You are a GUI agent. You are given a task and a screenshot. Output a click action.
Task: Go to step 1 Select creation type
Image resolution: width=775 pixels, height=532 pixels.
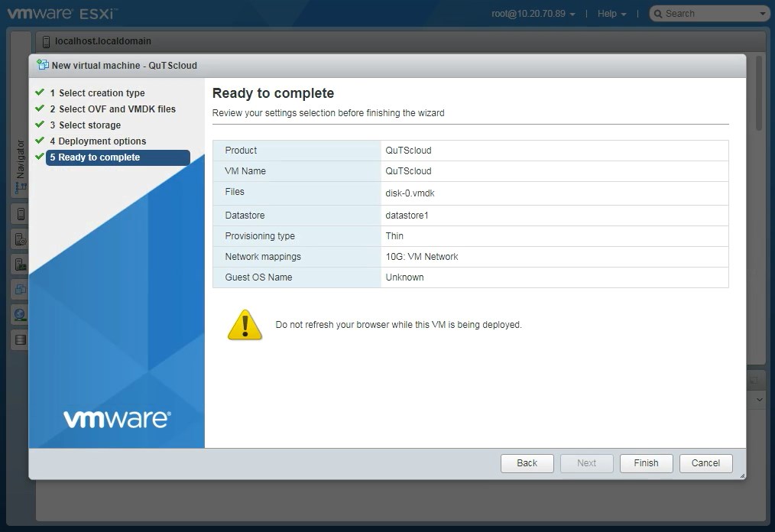pos(97,93)
